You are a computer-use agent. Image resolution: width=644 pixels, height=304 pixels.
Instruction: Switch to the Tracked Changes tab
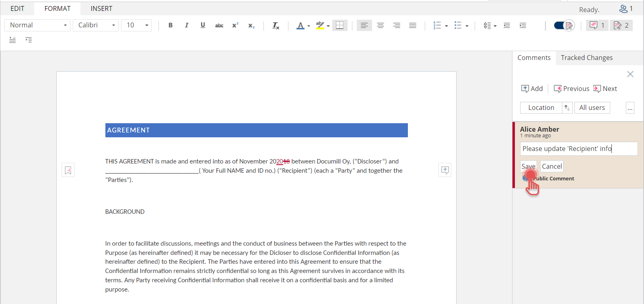tap(586, 58)
